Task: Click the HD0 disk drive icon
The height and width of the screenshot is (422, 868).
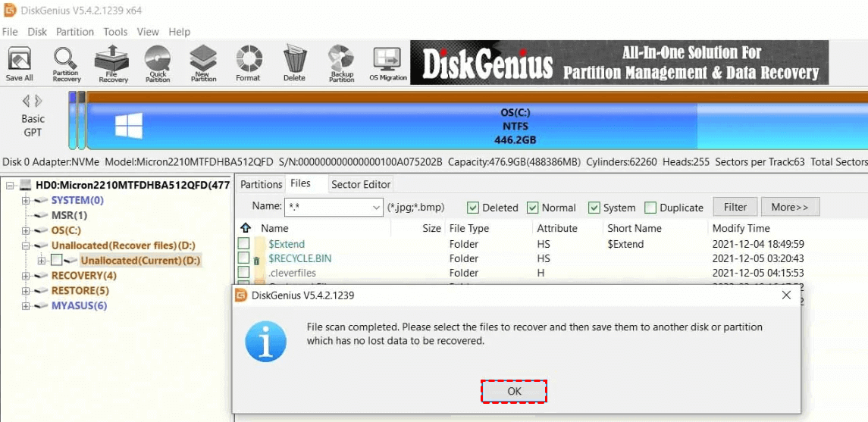Action: [26, 185]
